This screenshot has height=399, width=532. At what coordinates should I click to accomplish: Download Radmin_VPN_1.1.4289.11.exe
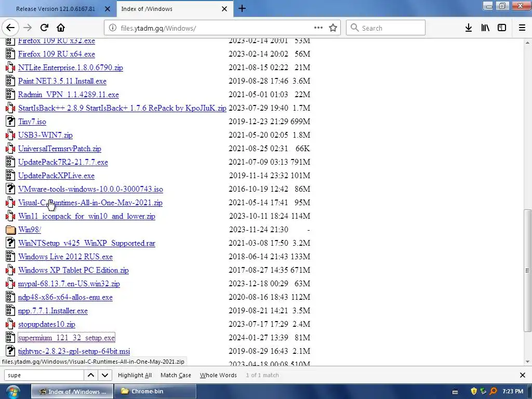[x=69, y=95]
